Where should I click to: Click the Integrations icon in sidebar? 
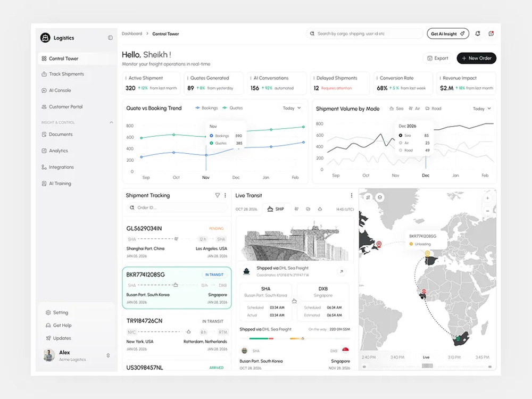44,167
